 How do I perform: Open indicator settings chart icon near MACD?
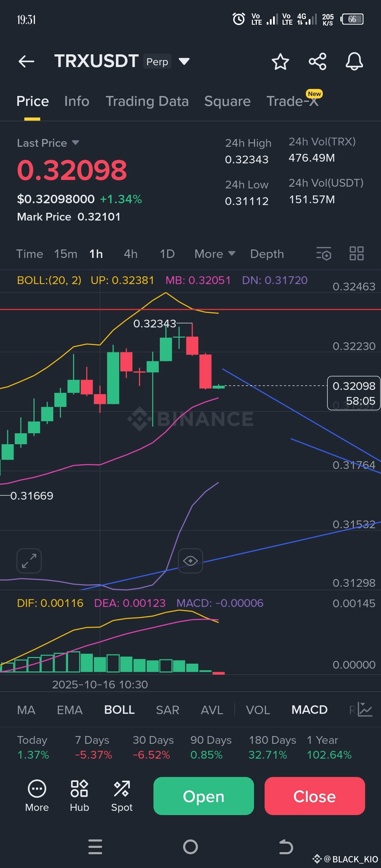point(365,709)
